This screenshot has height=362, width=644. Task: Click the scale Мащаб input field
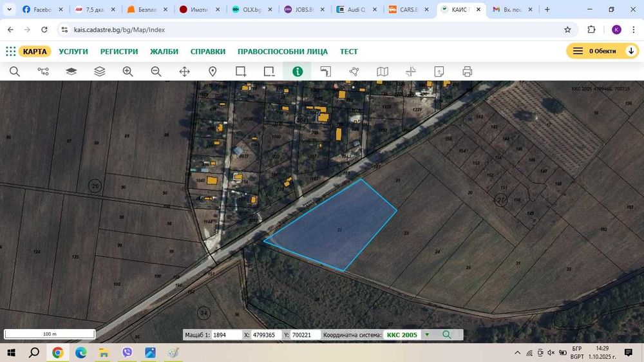pyautogui.click(x=226, y=335)
